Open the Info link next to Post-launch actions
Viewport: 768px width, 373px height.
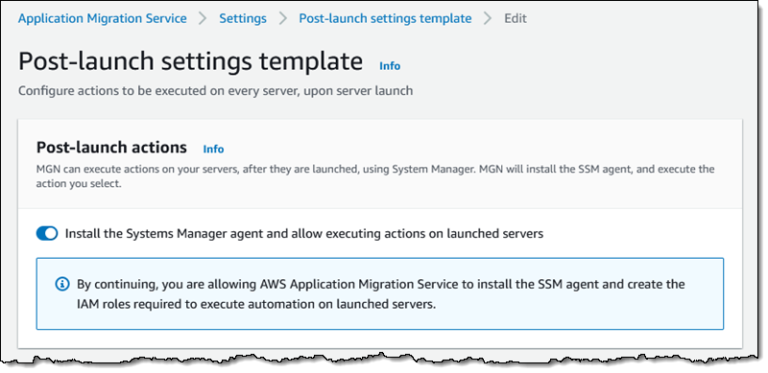[214, 149]
